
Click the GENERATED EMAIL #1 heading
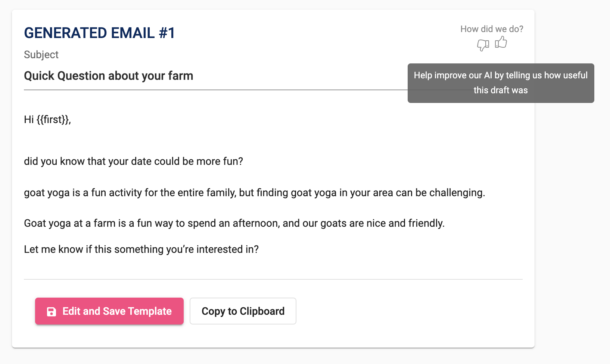(100, 33)
